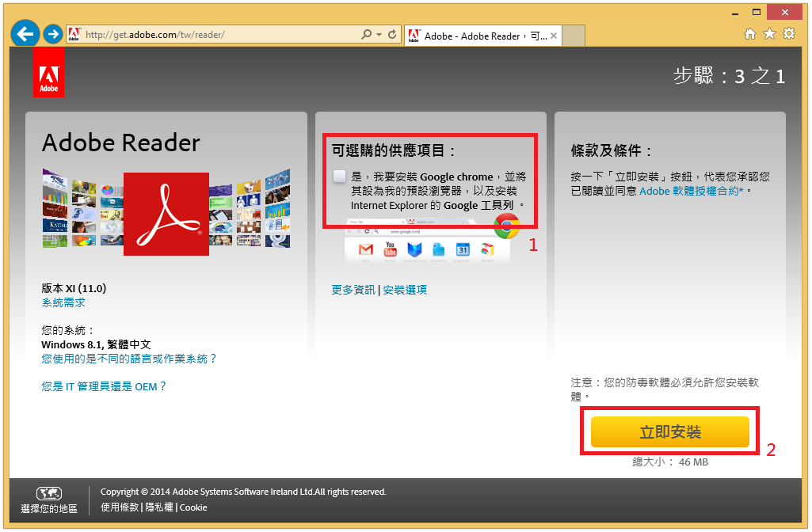Enable the Google Chrome install checkbox
This screenshot has width=812, height=532.
click(x=339, y=177)
